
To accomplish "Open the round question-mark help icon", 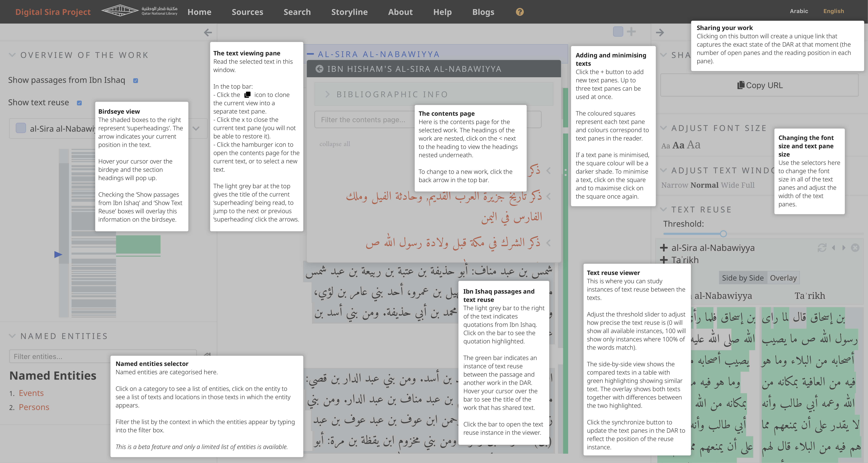I will click(x=520, y=12).
